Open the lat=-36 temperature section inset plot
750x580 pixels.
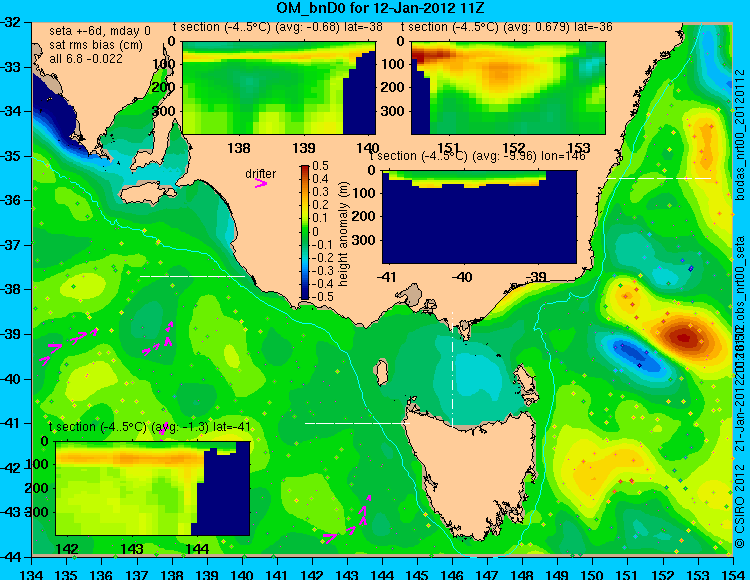click(x=508, y=88)
